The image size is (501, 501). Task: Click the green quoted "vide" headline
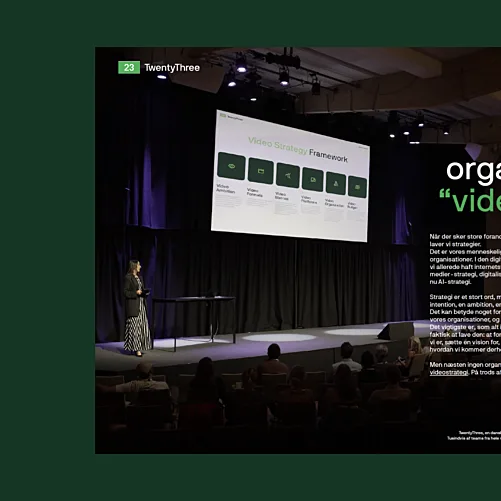click(470, 200)
